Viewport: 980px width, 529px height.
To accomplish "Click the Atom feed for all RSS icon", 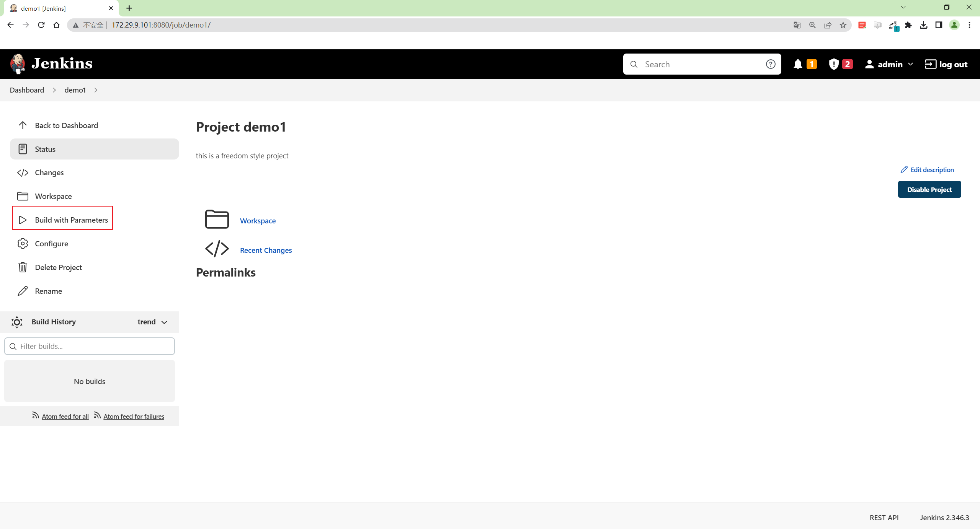I will tap(36, 415).
